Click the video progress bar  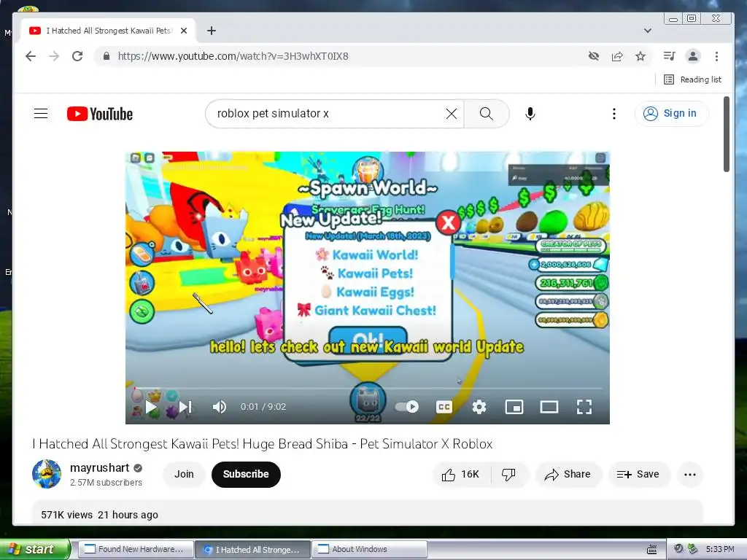tap(368, 389)
